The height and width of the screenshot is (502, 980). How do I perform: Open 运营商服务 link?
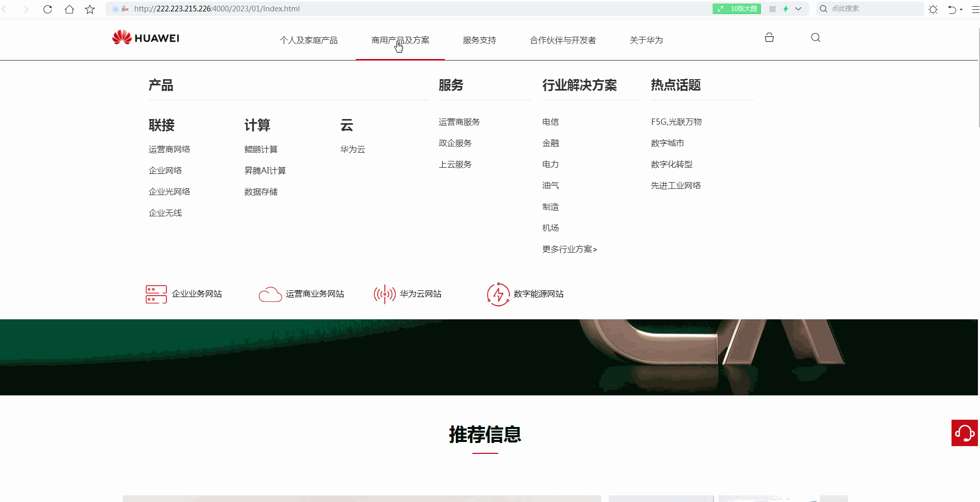pyautogui.click(x=459, y=122)
